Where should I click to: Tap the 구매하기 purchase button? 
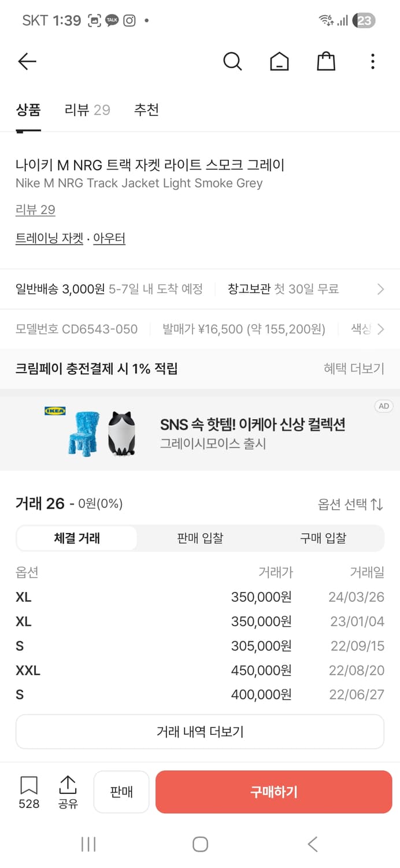pos(273,792)
